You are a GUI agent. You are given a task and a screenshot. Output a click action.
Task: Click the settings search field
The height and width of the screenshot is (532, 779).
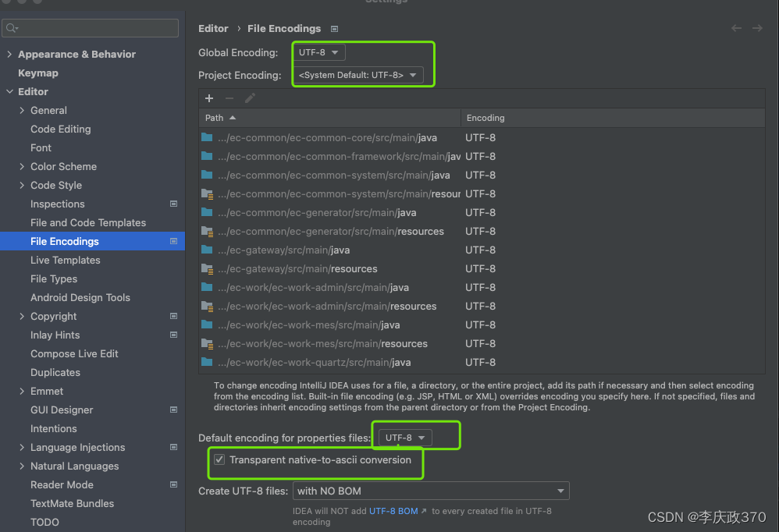(90, 28)
